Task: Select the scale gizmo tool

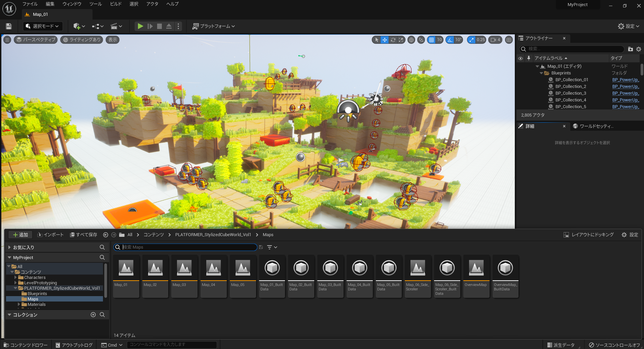Action: click(401, 40)
